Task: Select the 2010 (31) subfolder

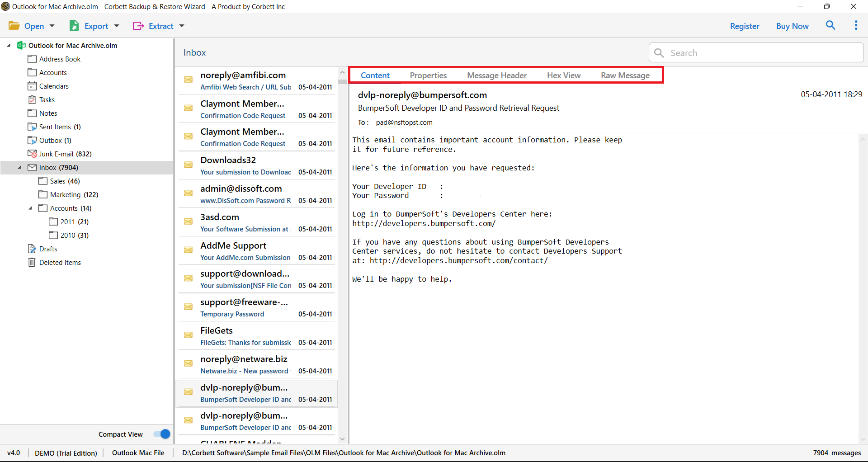Action: pos(69,235)
